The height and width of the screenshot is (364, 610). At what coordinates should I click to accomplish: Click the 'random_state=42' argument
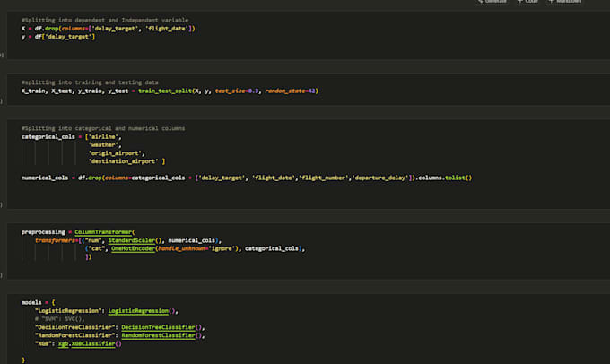(291, 91)
